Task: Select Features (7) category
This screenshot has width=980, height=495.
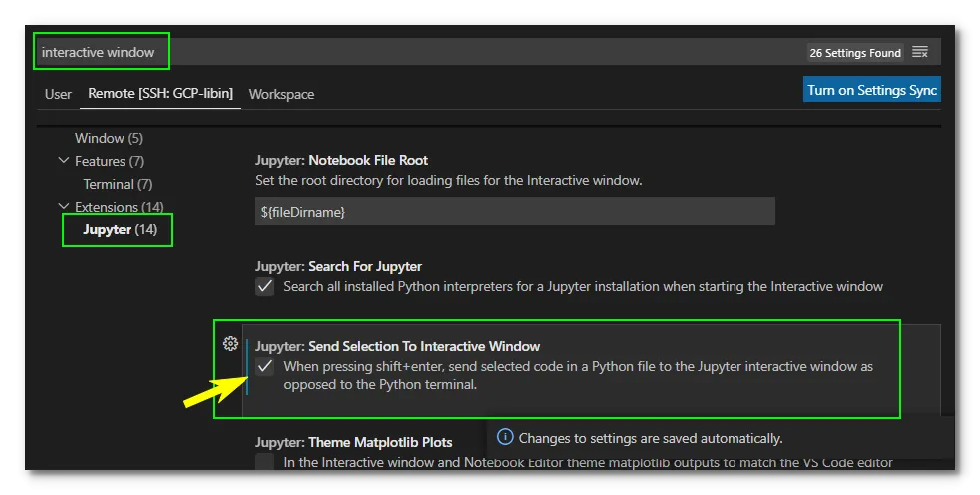Action: click(x=110, y=161)
